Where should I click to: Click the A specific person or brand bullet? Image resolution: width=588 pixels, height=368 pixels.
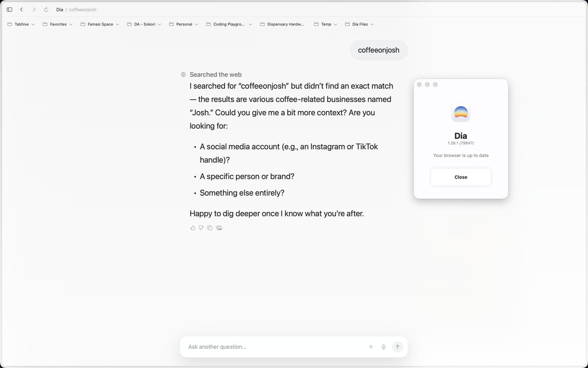pos(247,176)
